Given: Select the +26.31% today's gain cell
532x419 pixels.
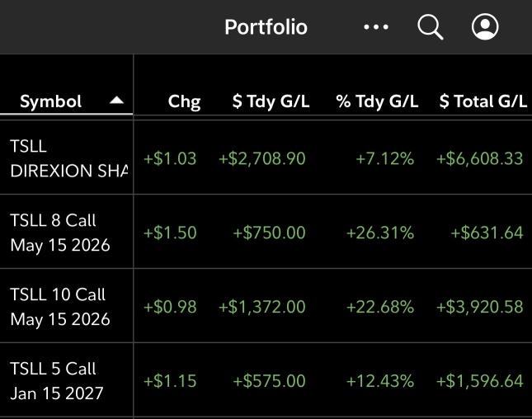Looking at the screenshot, I should (x=380, y=233).
